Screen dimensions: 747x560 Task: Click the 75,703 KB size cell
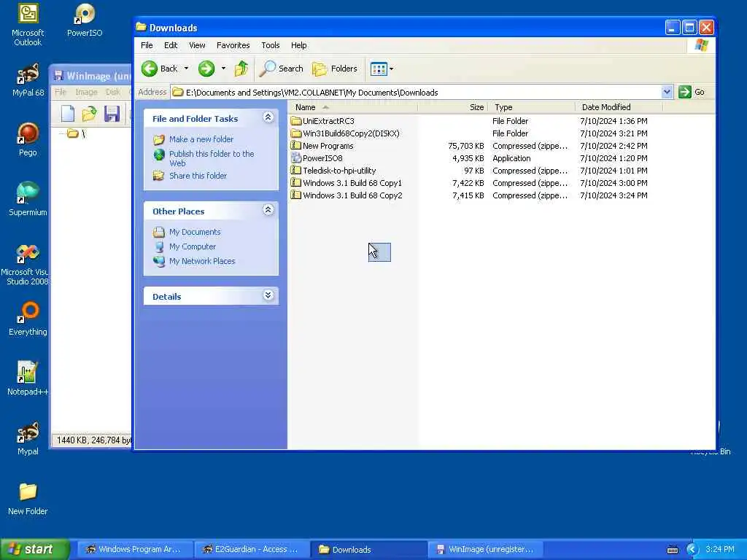pyautogui.click(x=466, y=146)
